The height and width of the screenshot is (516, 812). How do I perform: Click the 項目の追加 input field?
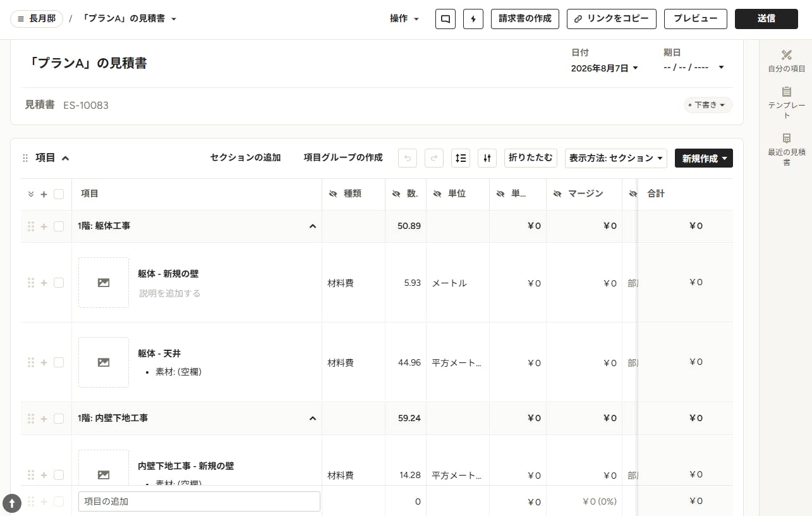199,501
